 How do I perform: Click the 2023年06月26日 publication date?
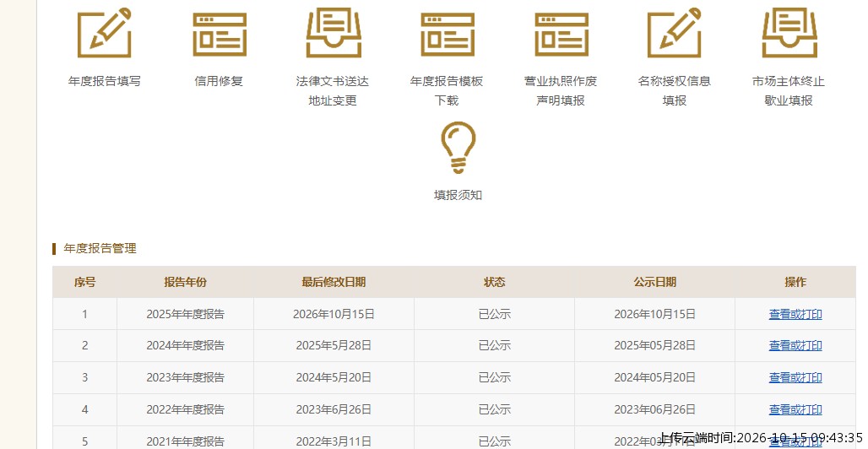[655, 410]
